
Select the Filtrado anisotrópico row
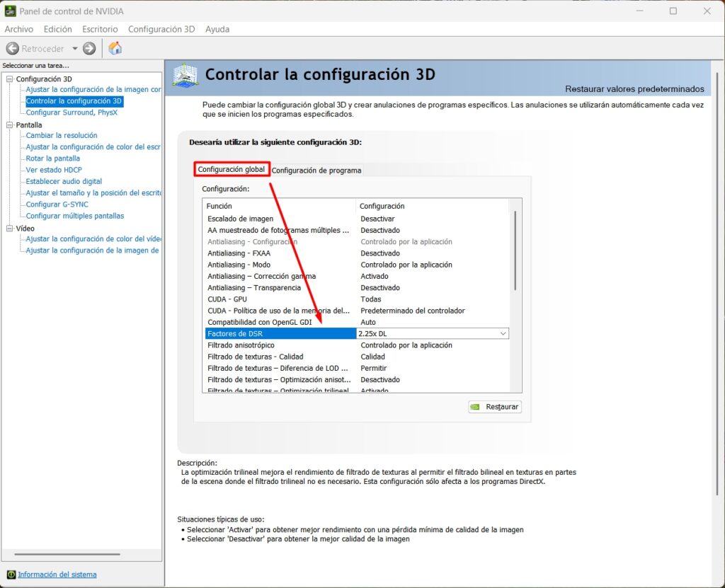(x=357, y=345)
